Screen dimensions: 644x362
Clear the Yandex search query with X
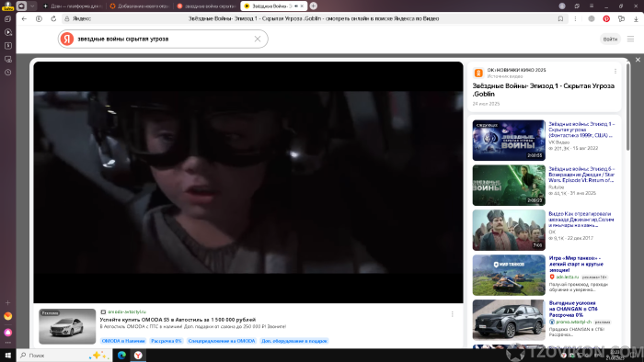[x=258, y=39]
